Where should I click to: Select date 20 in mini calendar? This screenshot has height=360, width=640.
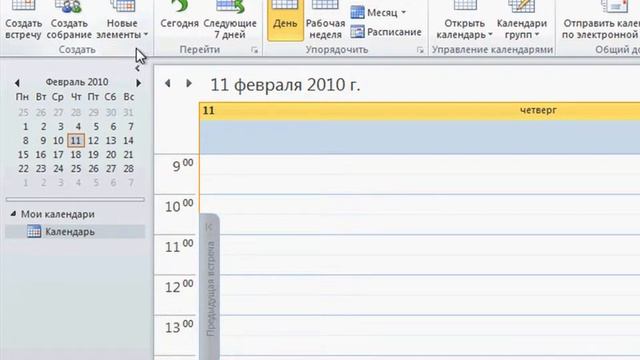pos(111,155)
